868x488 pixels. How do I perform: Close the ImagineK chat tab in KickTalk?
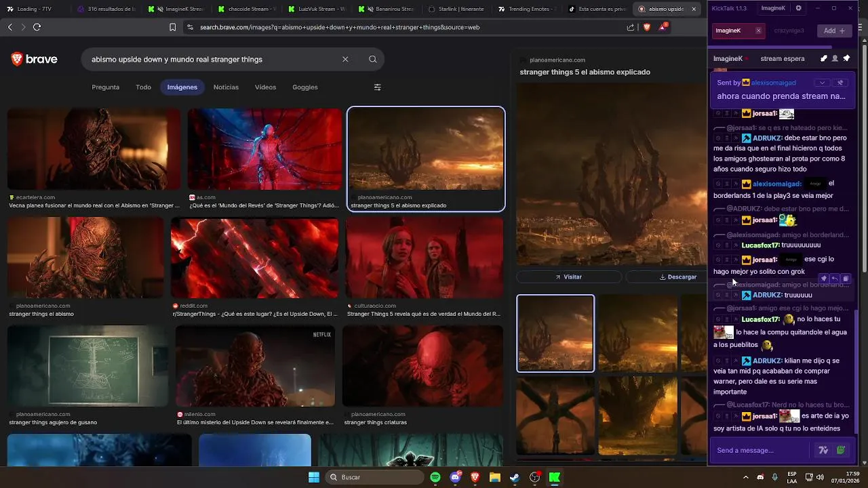(758, 30)
